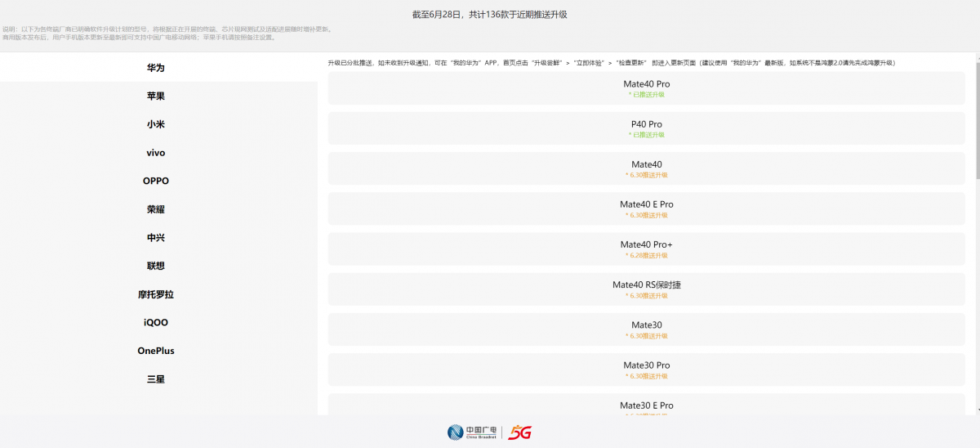Select the 中兴 brand tab
Viewport: 980px width, 448px height.
pos(158,237)
